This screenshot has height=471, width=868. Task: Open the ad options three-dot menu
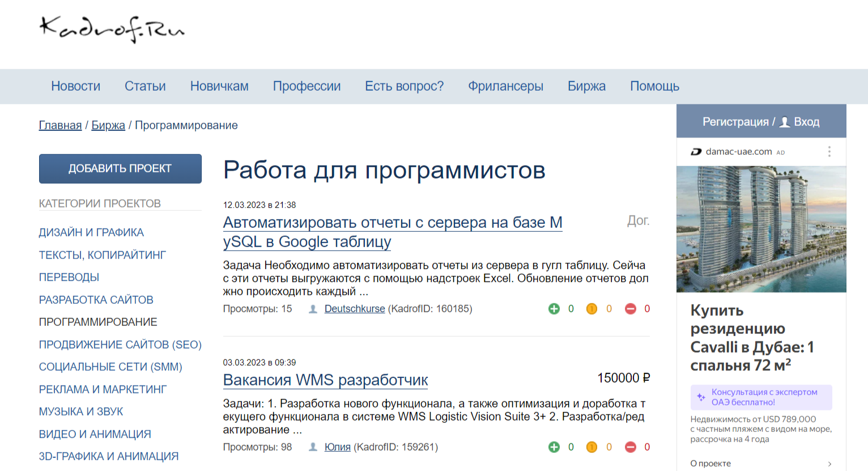pos(829,152)
